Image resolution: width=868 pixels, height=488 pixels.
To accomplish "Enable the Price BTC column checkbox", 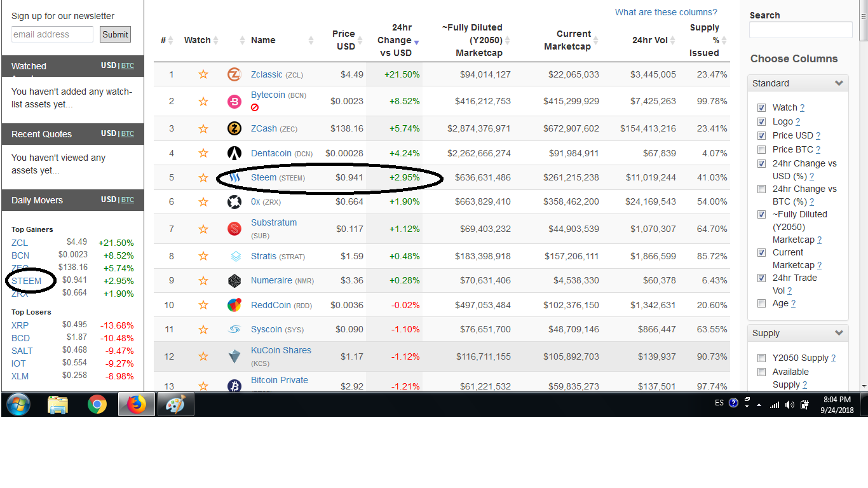I will point(761,150).
